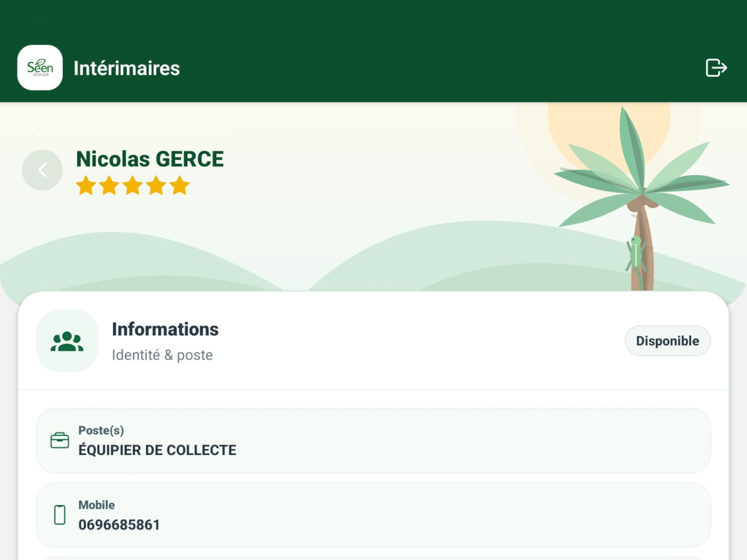Click the five-star rating row

tap(133, 185)
